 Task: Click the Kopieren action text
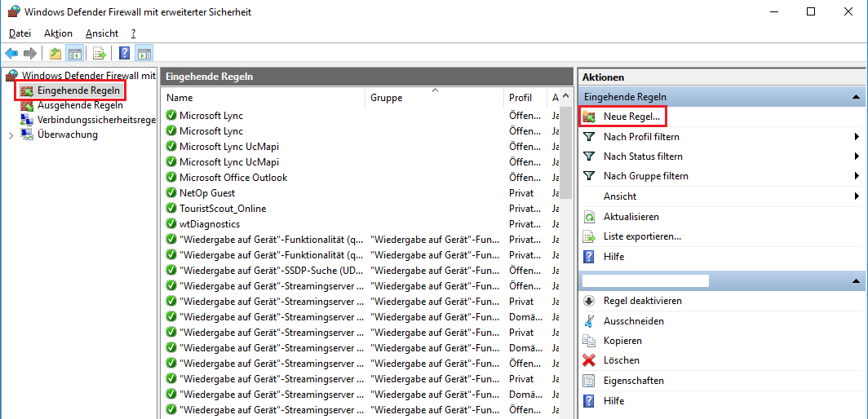tap(622, 341)
